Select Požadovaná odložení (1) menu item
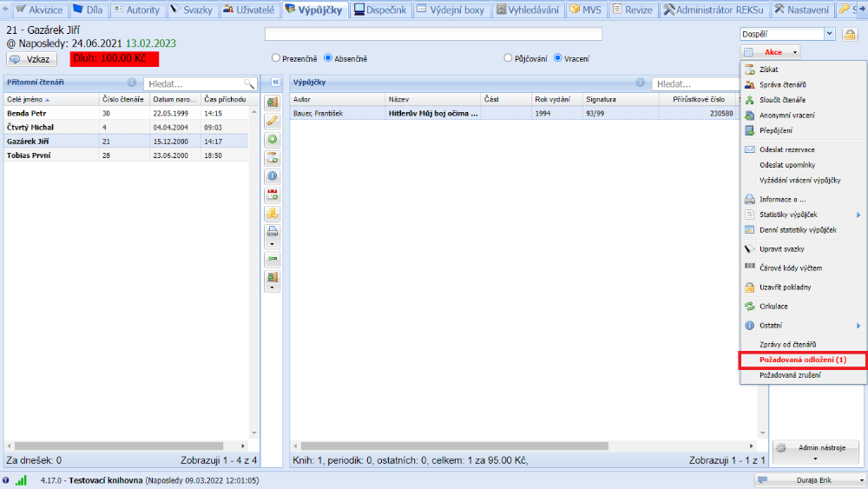This screenshot has height=489, width=868. 801,360
